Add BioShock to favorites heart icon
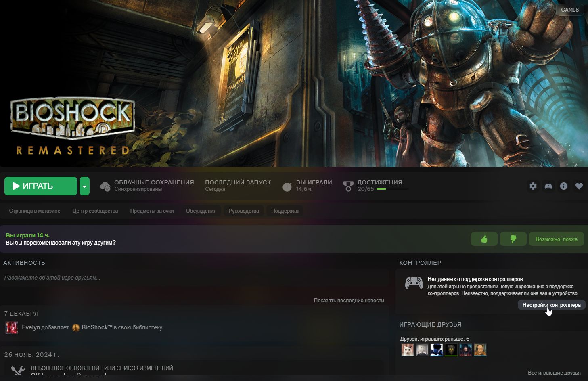The height and width of the screenshot is (381, 588). point(579,186)
